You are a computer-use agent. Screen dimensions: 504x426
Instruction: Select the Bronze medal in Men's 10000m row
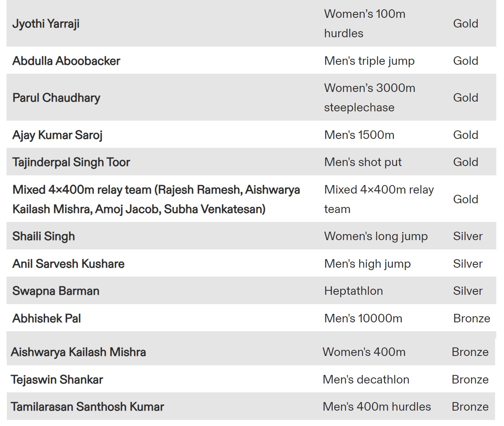[x=472, y=318]
